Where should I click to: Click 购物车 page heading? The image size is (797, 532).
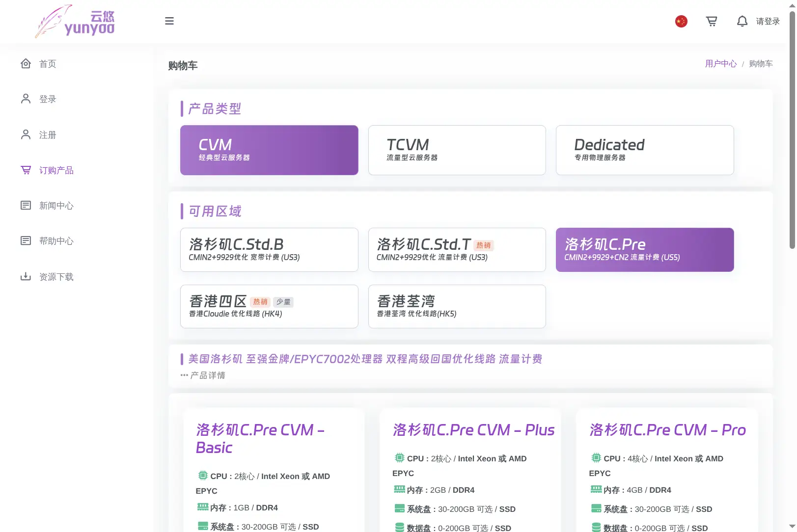[183, 65]
